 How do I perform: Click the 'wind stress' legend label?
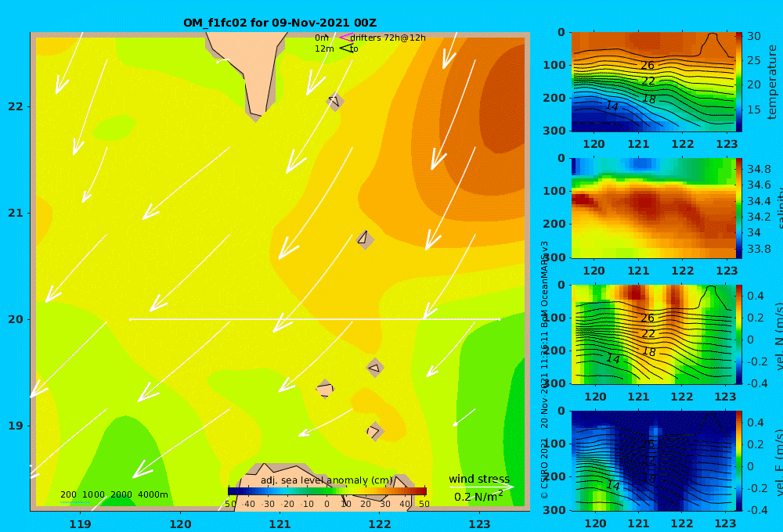(479, 479)
